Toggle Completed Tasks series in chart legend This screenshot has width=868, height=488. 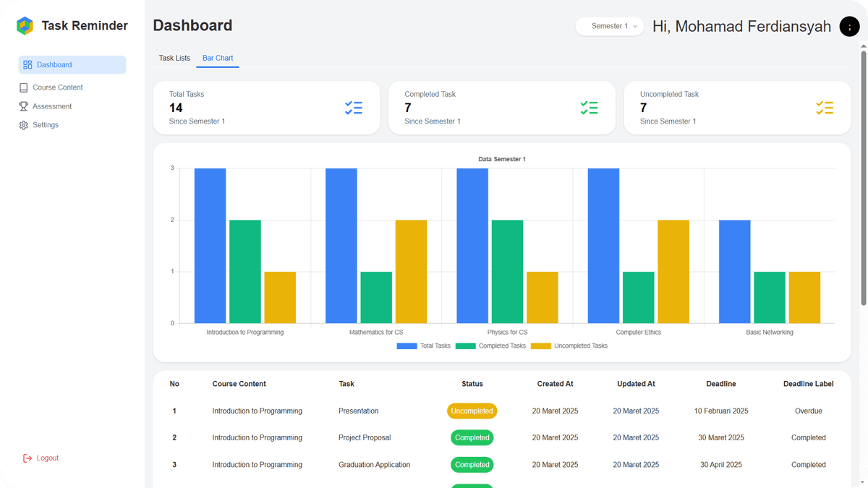click(x=490, y=346)
